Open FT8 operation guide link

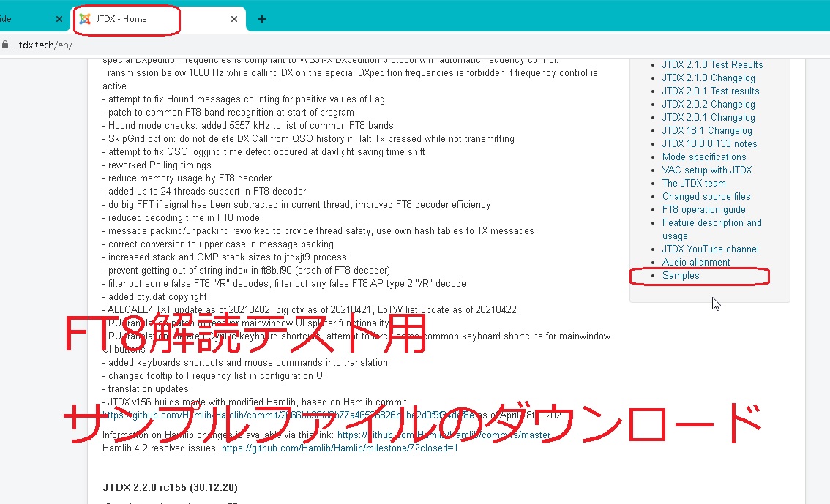click(703, 210)
